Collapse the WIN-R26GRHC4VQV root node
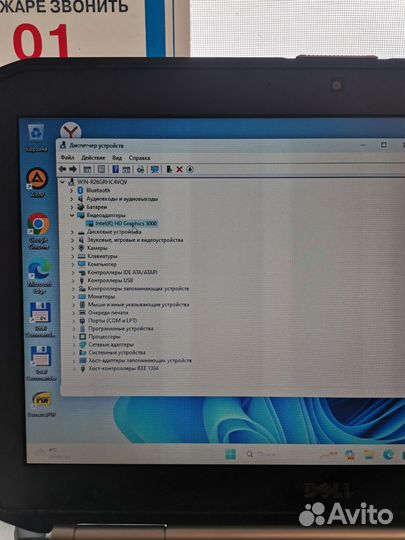 coord(62,181)
